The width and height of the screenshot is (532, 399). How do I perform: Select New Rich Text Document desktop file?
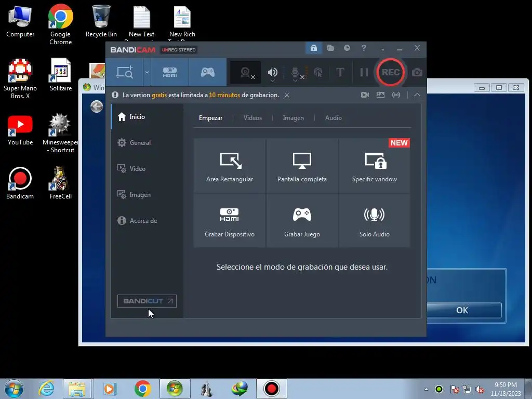[x=182, y=23]
